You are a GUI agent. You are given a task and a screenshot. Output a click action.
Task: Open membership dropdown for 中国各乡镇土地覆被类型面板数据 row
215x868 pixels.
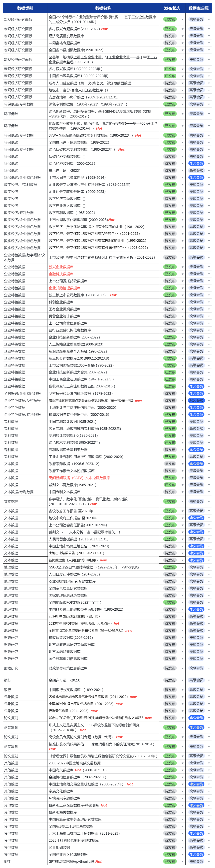(209, 610)
